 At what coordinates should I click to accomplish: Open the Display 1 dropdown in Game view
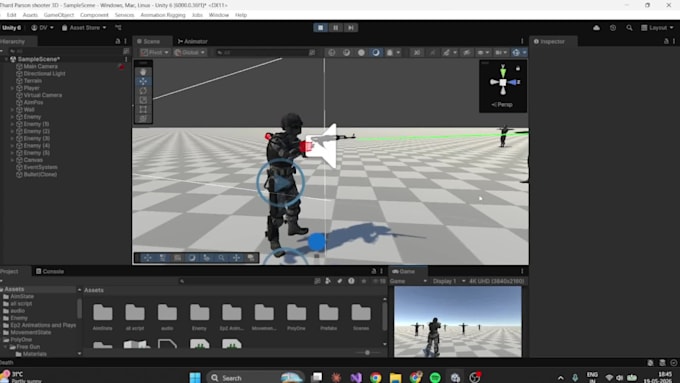pos(448,281)
